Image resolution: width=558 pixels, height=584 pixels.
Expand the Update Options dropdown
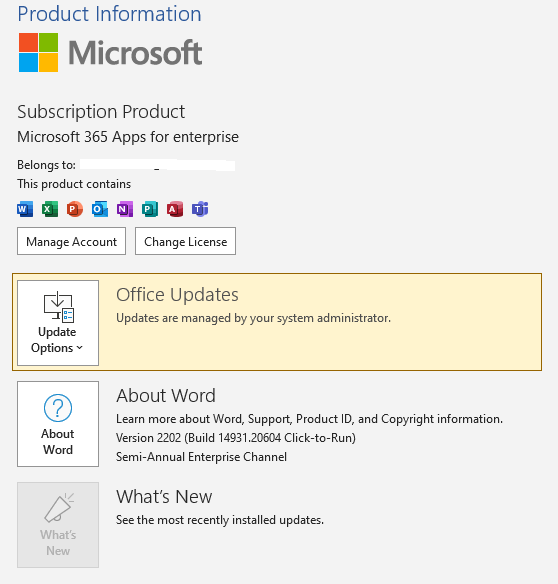coord(58,323)
